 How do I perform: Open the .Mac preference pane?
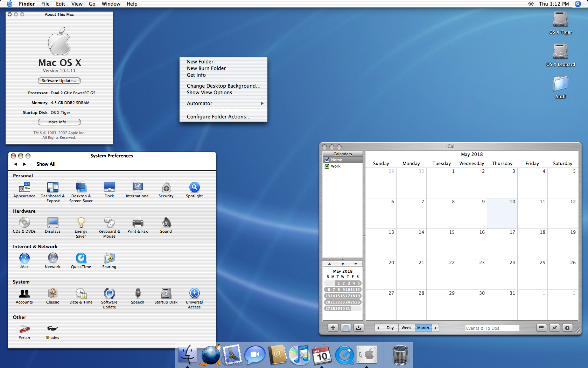click(24, 261)
